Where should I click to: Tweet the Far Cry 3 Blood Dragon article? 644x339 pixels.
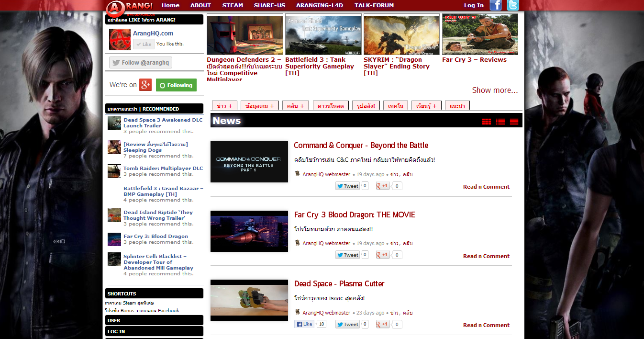pyautogui.click(x=347, y=255)
